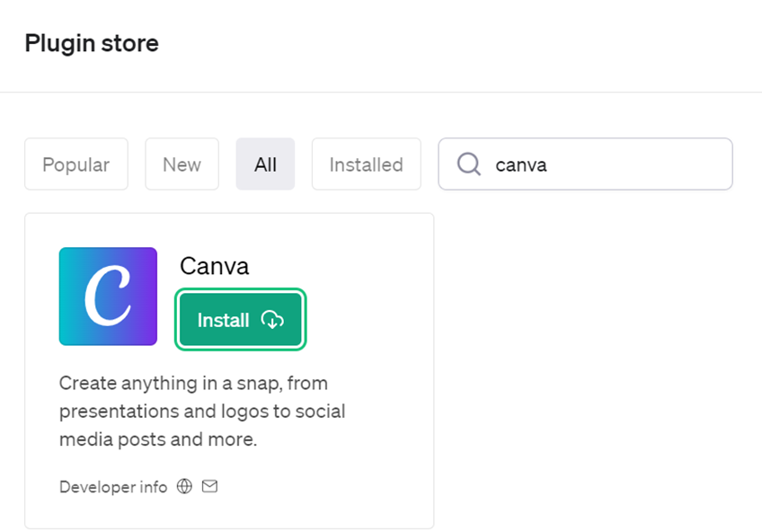The width and height of the screenshot is (762, 532).
Task: Select the Installed filter
Action: [x=366, y=164]
